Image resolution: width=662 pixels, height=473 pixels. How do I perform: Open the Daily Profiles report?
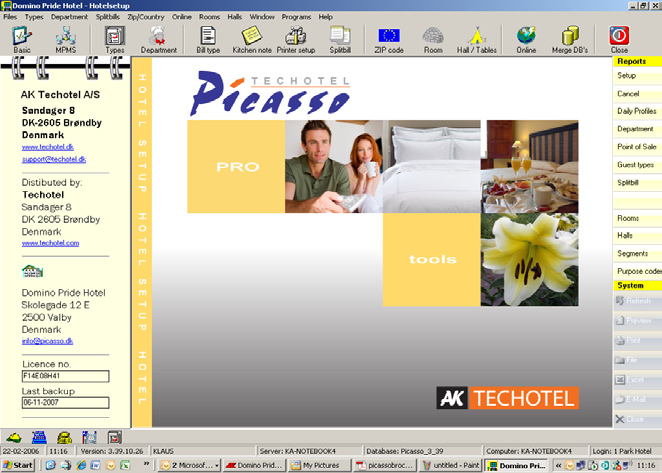[638, 111]
